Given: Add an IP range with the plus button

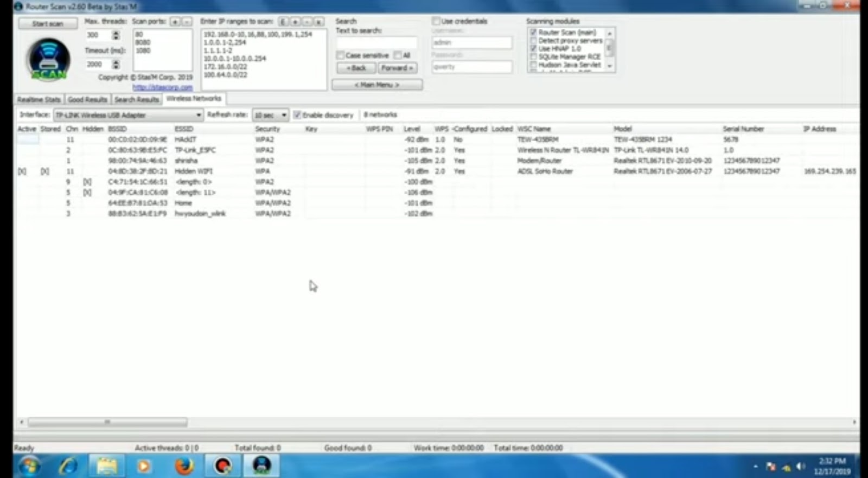Looking at the screenshot, I should 295,22.
